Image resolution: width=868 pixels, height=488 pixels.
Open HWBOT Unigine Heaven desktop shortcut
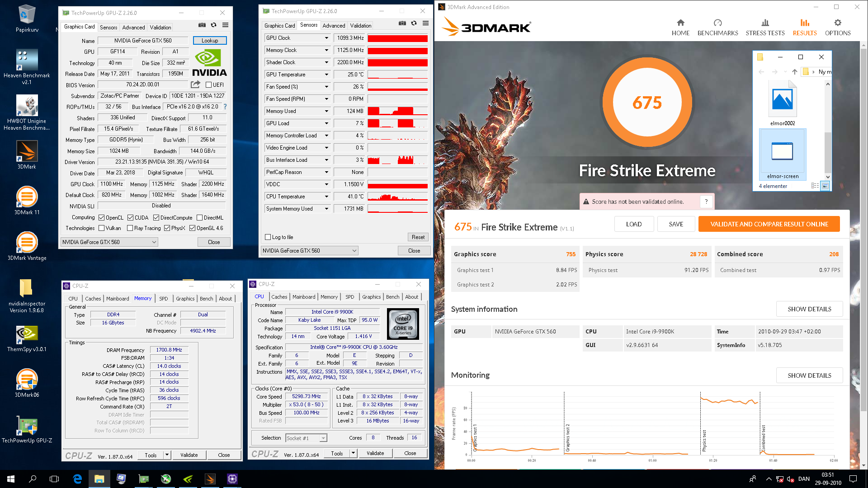[27, 113]
